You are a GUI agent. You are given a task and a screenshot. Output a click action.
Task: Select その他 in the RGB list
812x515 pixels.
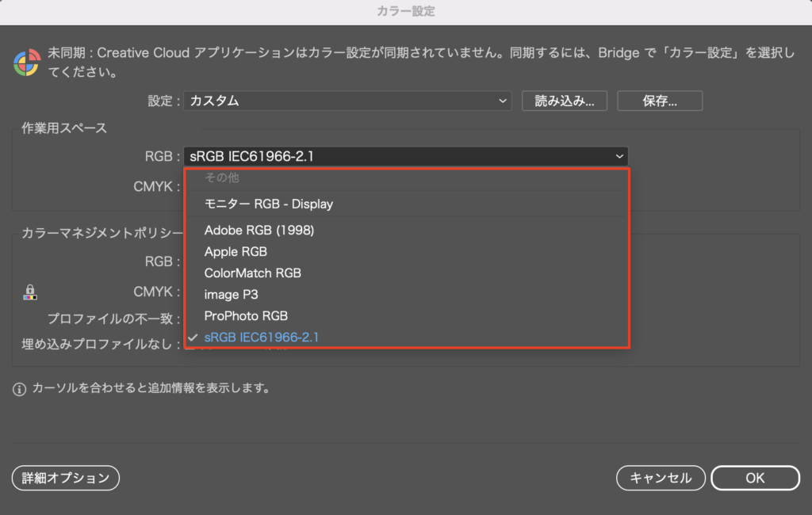point(221,178)
